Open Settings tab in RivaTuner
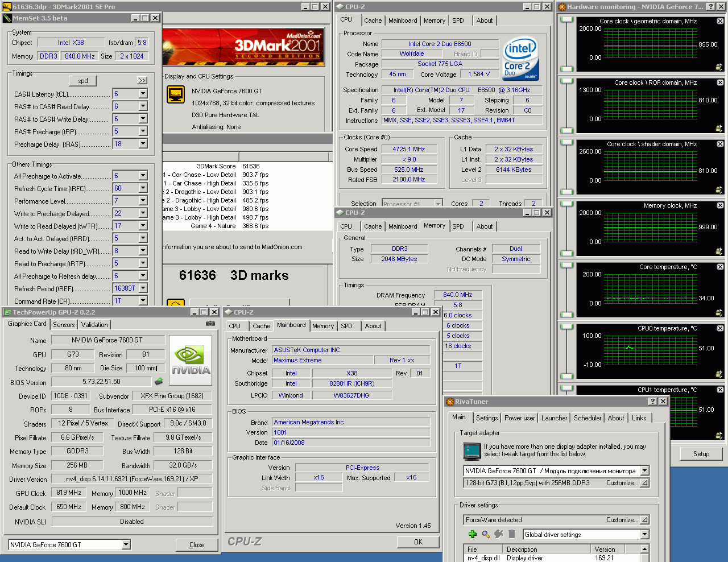 point(487,418)
